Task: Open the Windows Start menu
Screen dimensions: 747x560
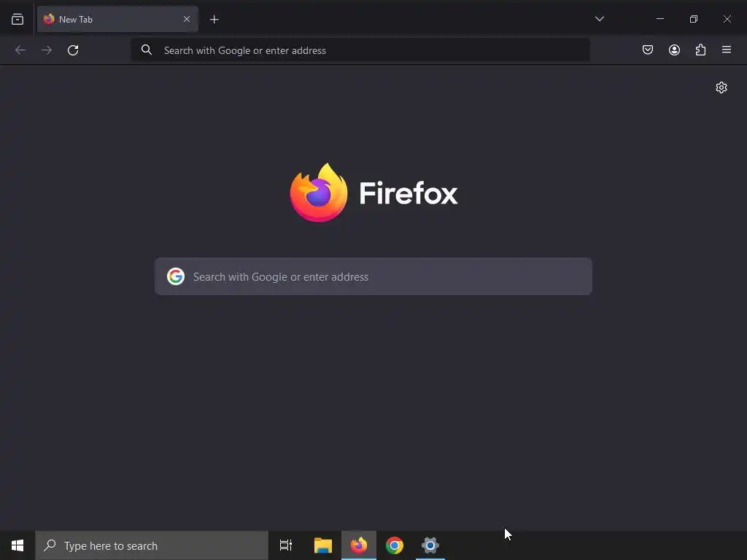Action: [x=18, y=545]
